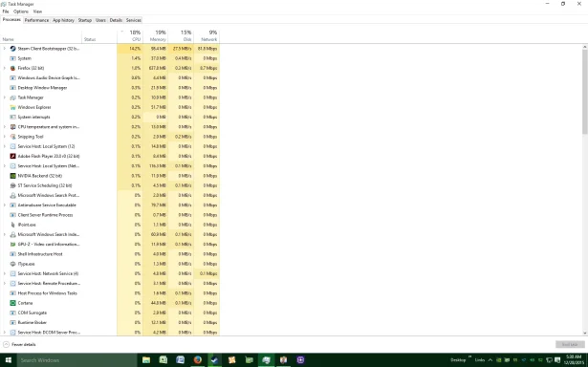Expand the Snipping Tool process group
This screenshot has width=588, height=367.
click(5, 137)
